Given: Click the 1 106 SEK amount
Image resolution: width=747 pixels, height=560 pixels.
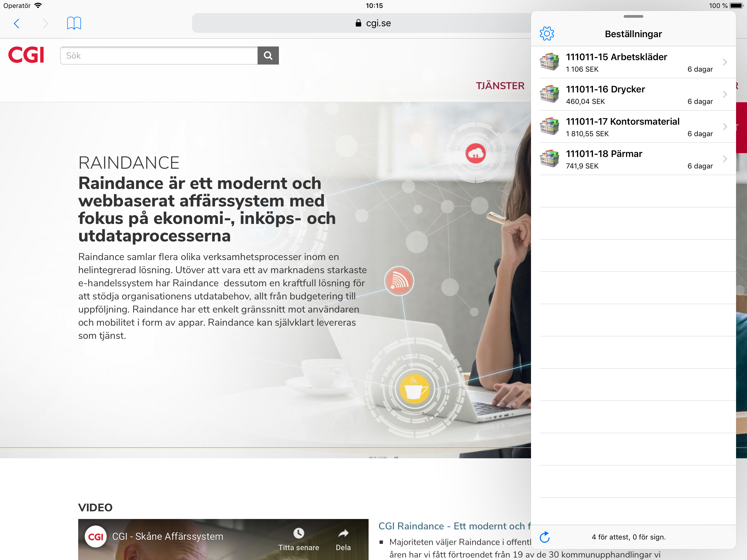Looking at the screenshot, I should pyautogui.click(x=582, y=69).
